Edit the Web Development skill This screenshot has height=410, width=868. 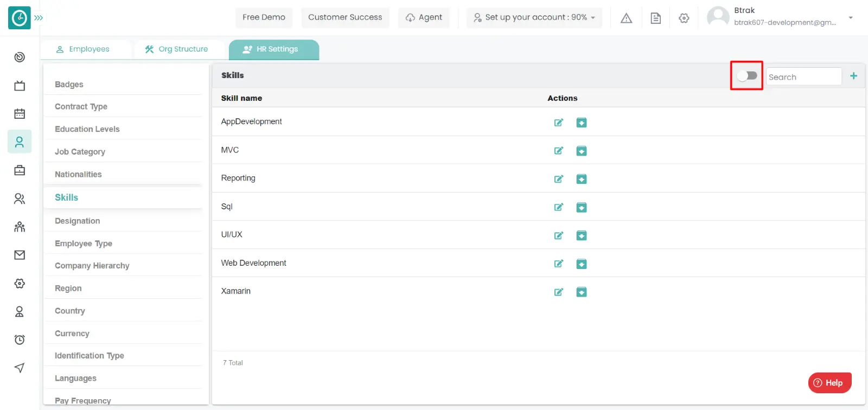[558, 264]
